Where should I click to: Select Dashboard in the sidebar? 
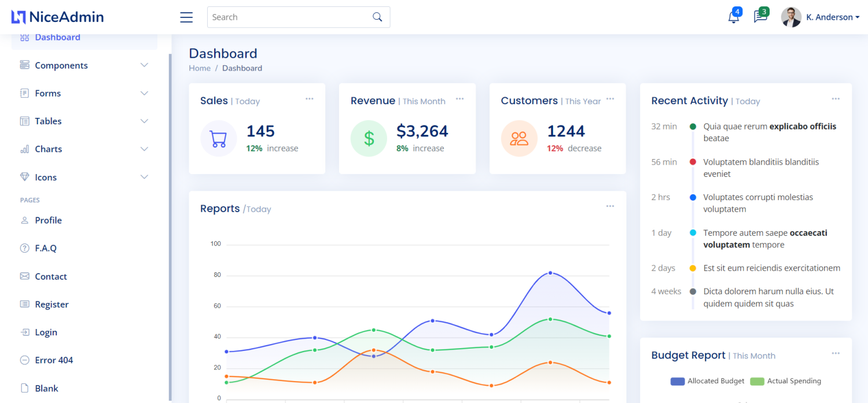coord(58,36)
